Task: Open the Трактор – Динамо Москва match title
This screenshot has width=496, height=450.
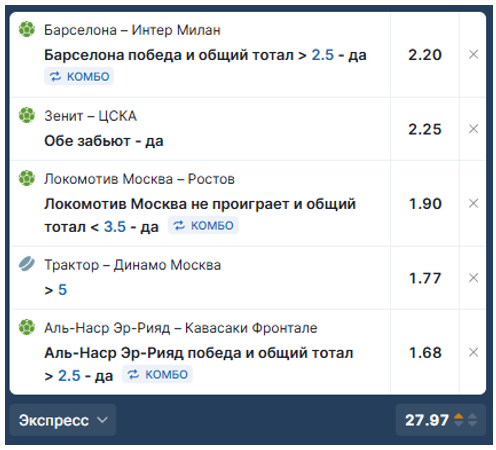Action: (133, 265)
